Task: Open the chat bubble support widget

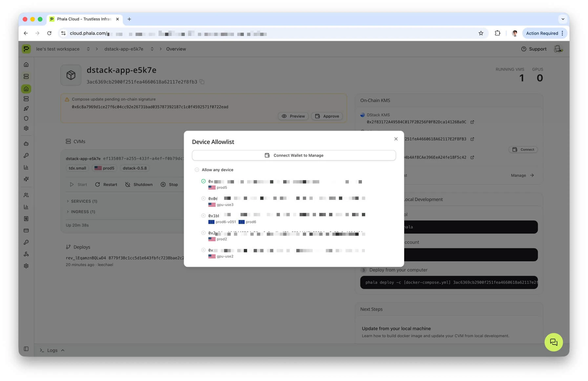Action: [x=554, y=342]
